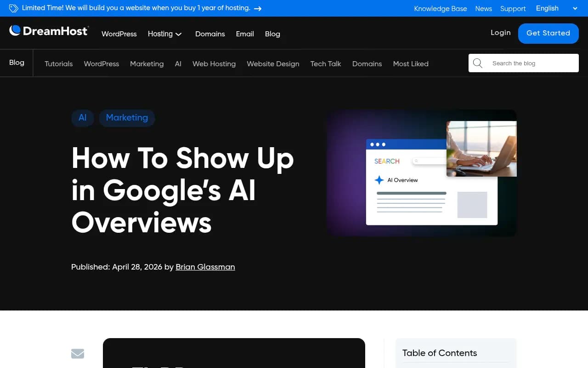This screenshot has height=368, width=588.
Task: Click the DreamHost logo
Action: pyautogui.click(x=49, y=31)
